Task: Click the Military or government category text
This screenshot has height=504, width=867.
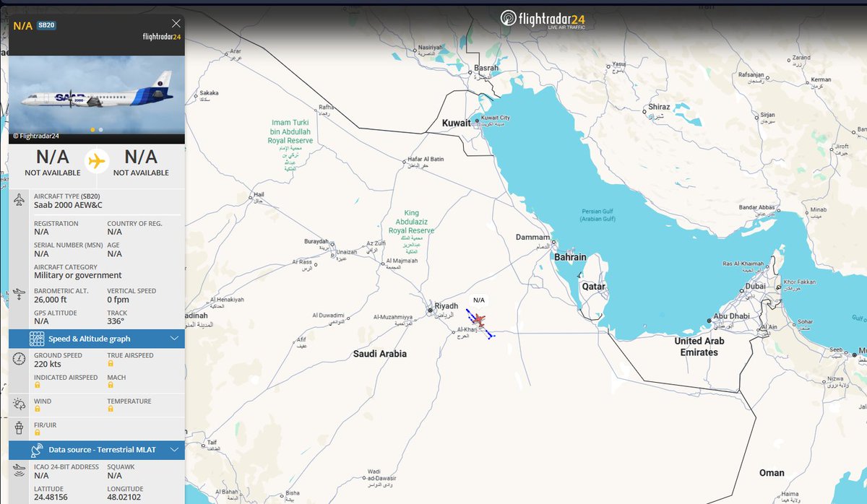Action: coord(78,275)
